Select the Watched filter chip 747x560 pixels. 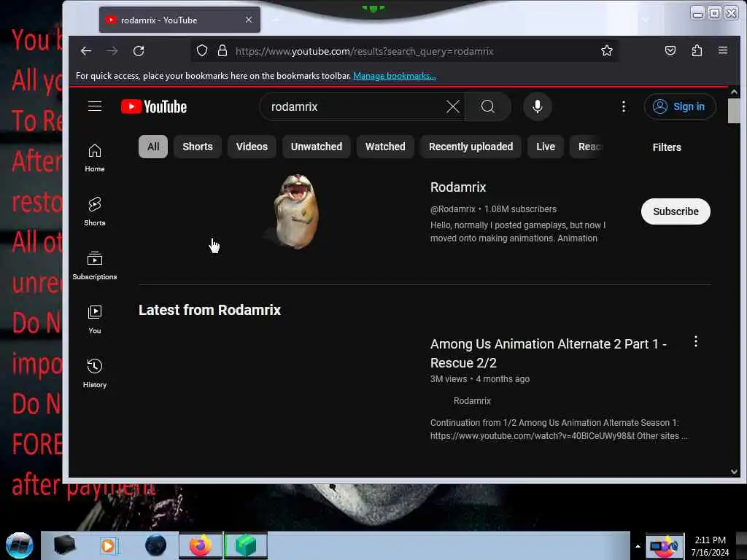[x=385, y=147]
